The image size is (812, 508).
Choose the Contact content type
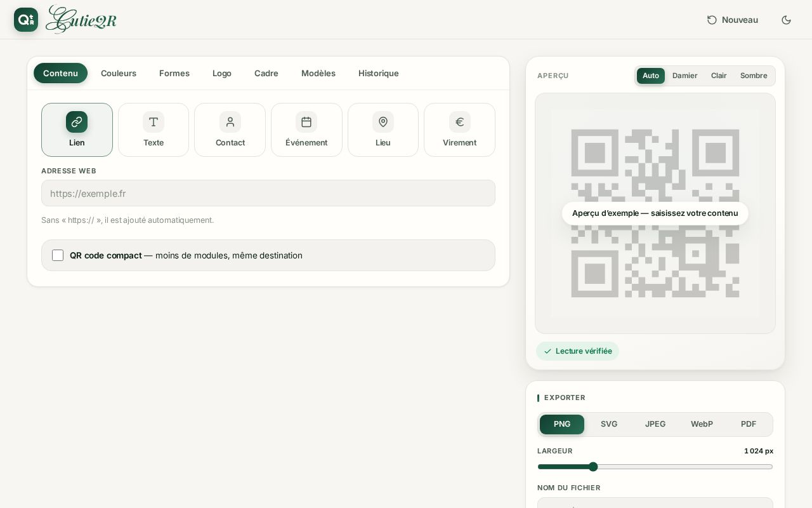click(230, 130)
